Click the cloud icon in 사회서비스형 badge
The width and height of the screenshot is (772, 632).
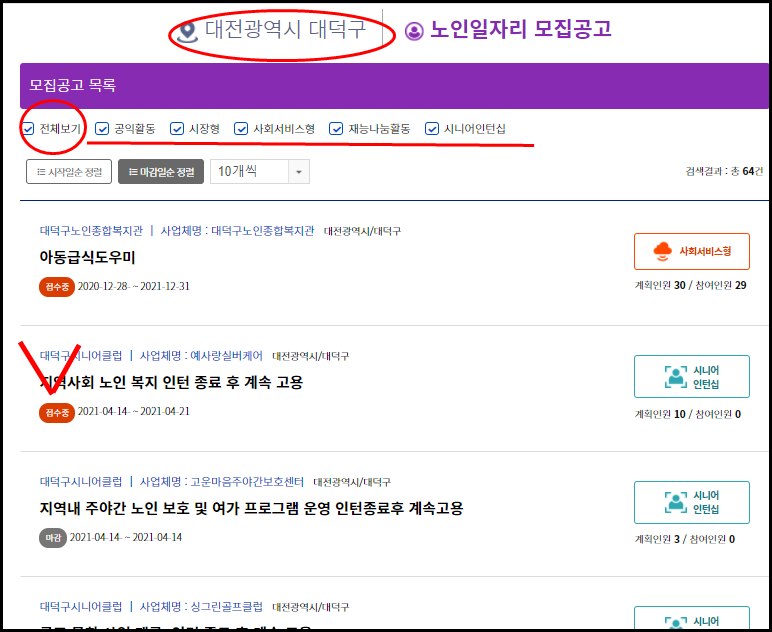point(662,251)
